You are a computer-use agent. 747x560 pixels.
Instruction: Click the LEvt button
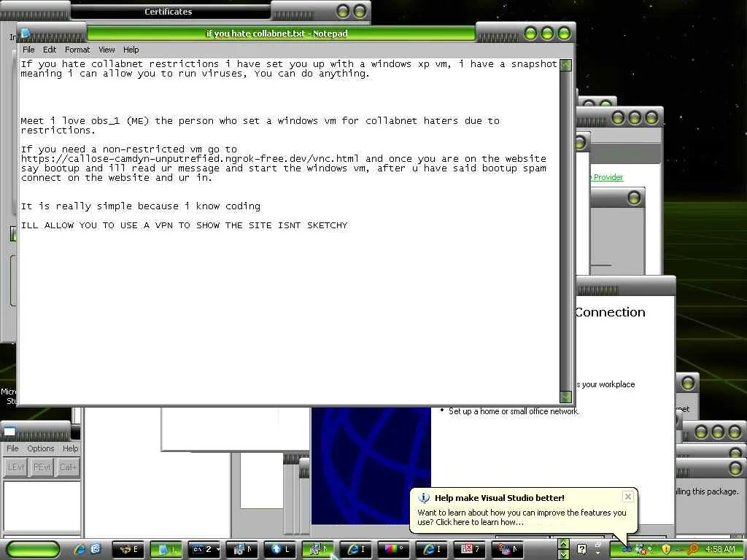point(16,467)
